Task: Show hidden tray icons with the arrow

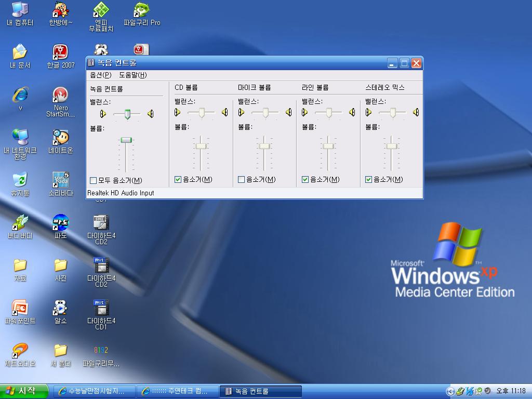Action: (x=450, y=391)
